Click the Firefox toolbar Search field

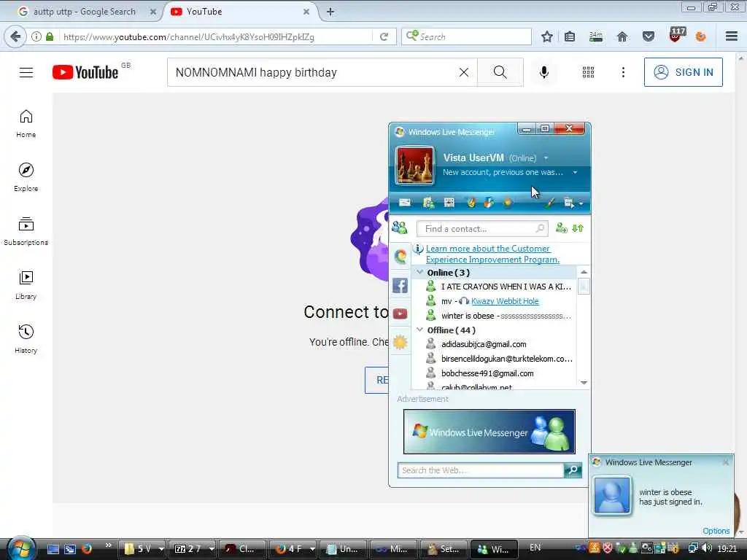[467, 36]
